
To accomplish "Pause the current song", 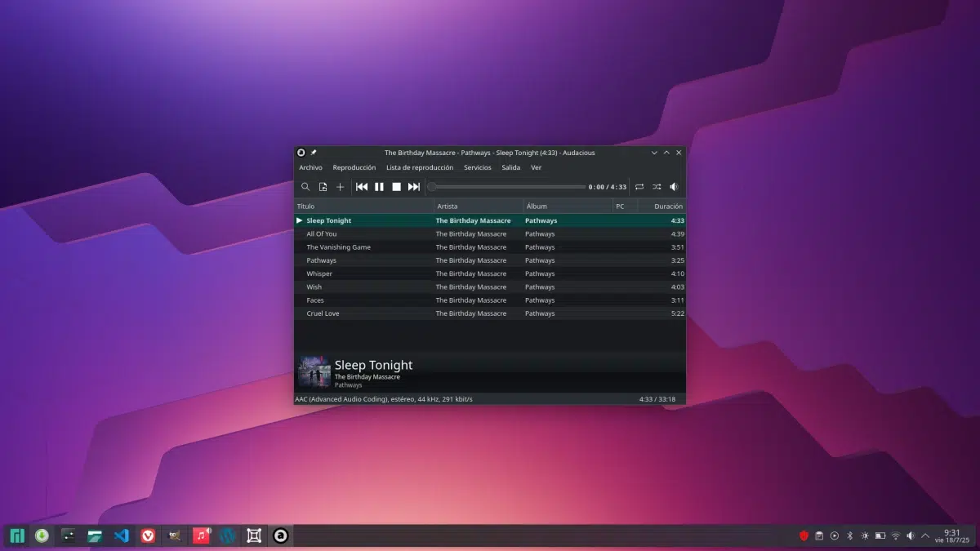I will 379,187.
